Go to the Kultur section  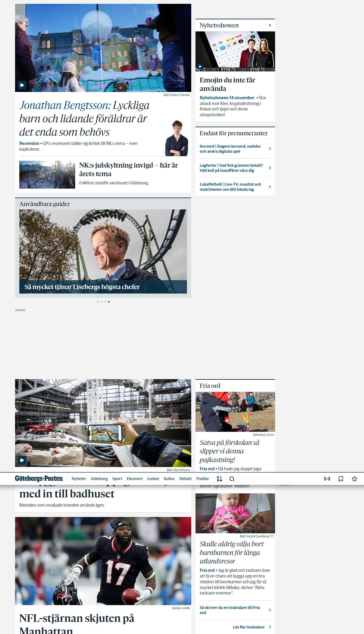coord(169,479)
